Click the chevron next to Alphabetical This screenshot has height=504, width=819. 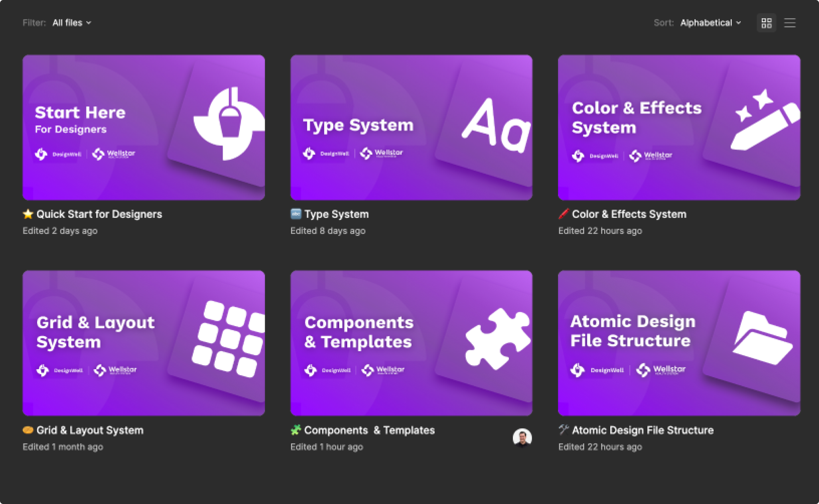click(x=738, y=23)
